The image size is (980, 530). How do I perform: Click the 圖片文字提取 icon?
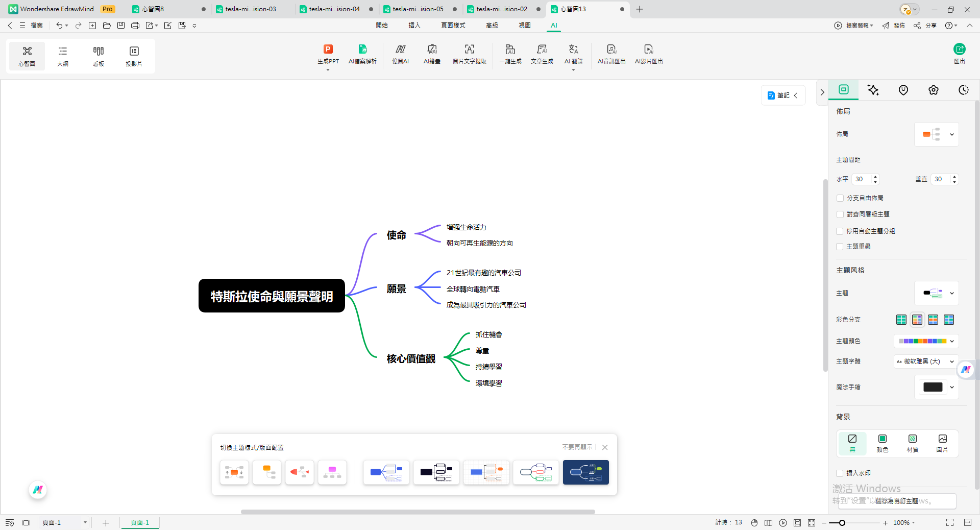coord(469,50)
